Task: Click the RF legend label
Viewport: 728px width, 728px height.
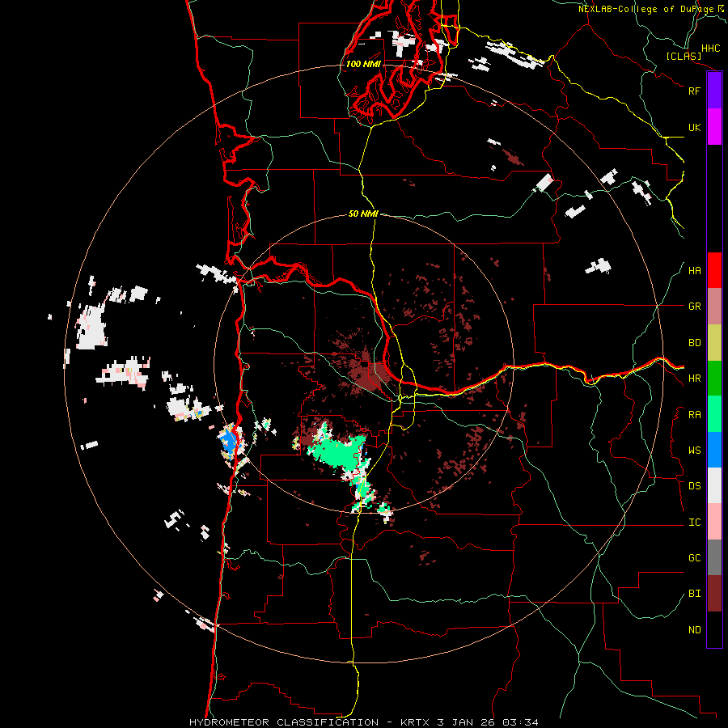Action: 694,91
